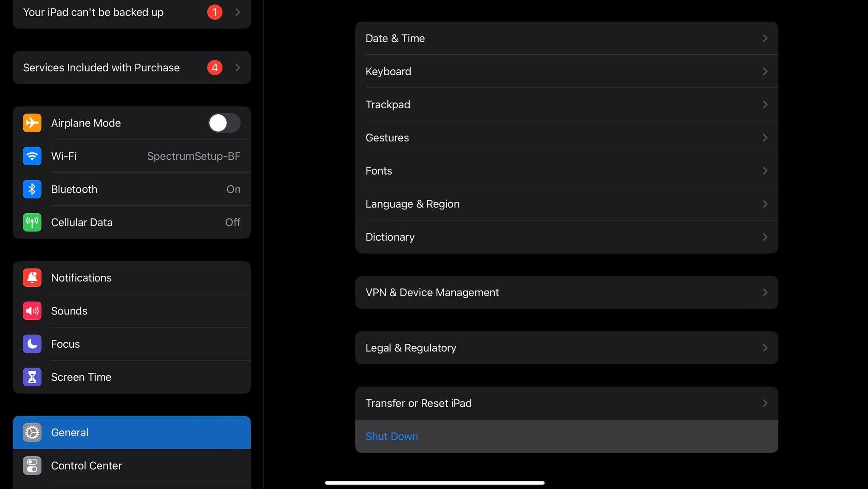Tap the Focus moon icon
868x489 pixels.
click(x=31, y=344)
